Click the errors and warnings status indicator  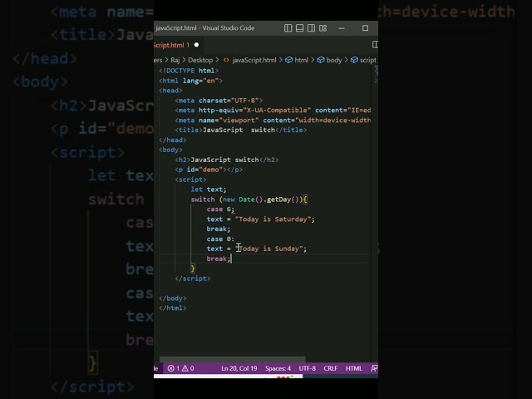181,368
